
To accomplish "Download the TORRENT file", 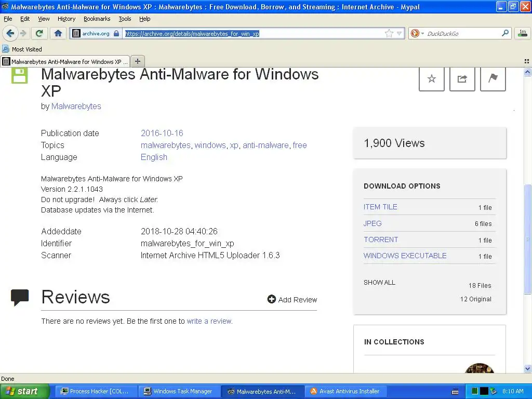I will point(381,240).
